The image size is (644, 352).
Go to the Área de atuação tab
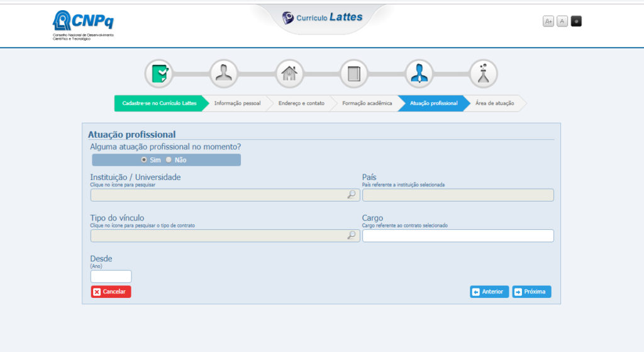click(494, 103)
